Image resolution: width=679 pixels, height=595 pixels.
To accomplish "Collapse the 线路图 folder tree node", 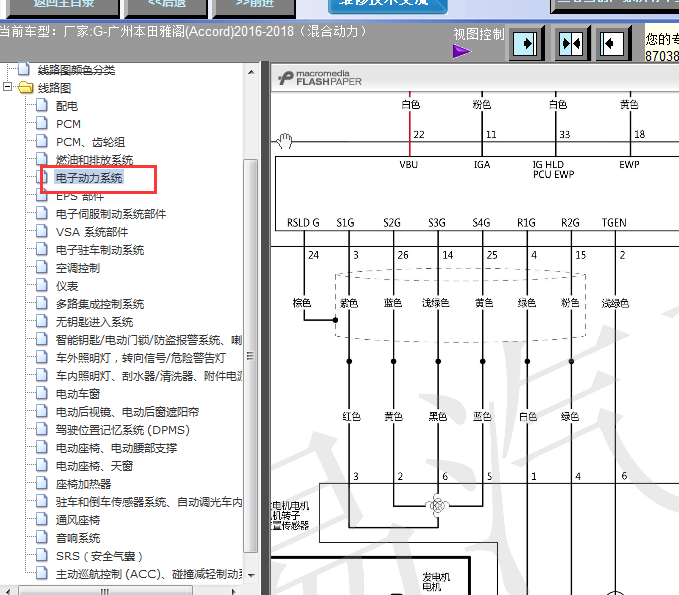I will point(7,87).
